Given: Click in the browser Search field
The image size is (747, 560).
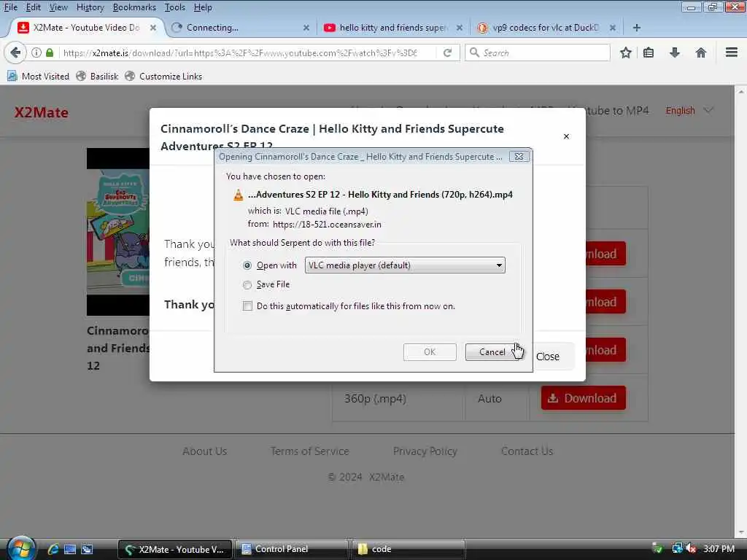Looking at the screenshot, I should click(x=538, y=52).
